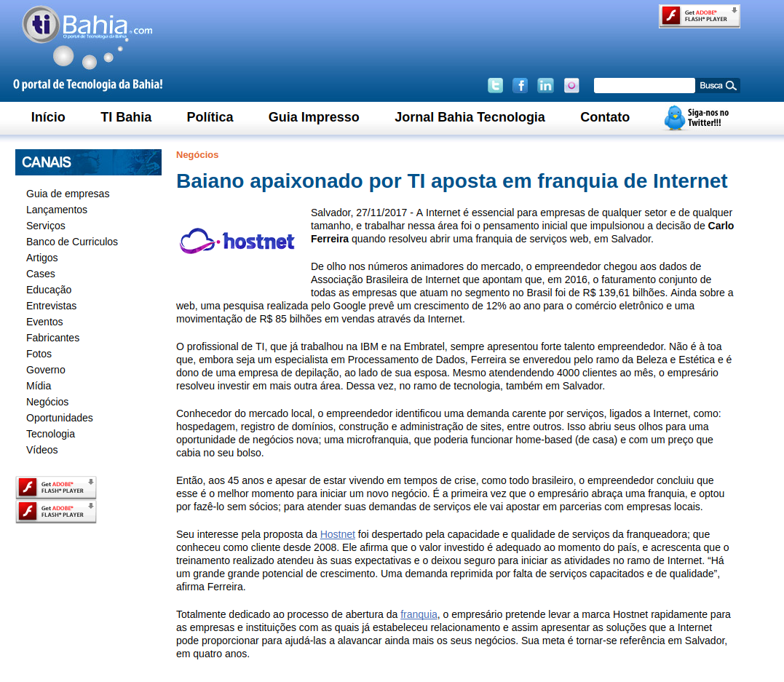Open the Lançamentos channel

[x=57, y=210]
